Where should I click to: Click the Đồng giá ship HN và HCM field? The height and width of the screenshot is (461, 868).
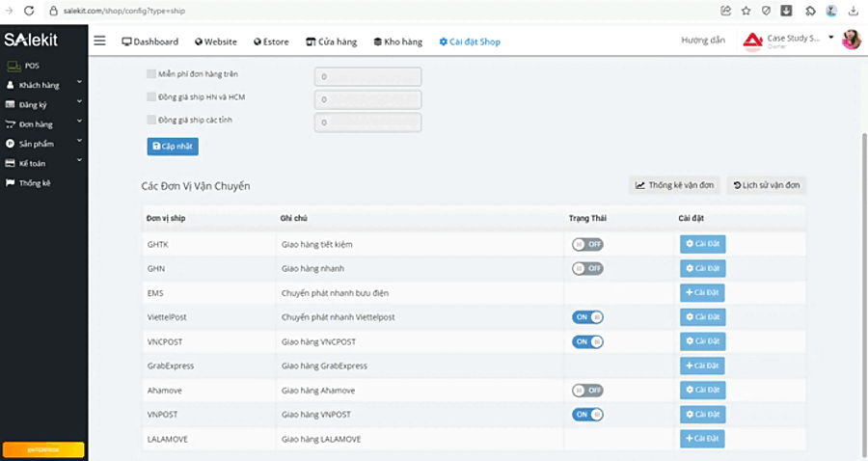[x=367, y=99]
